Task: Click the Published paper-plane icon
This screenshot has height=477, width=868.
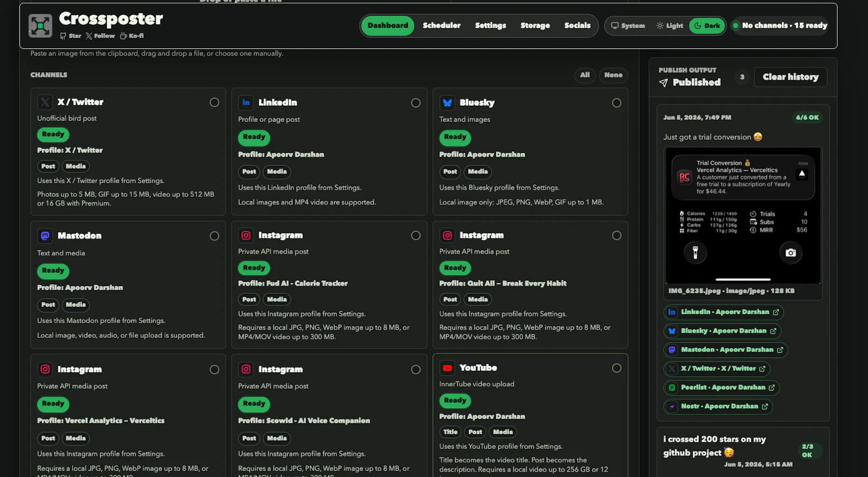Action: click(x=663, y=82)
